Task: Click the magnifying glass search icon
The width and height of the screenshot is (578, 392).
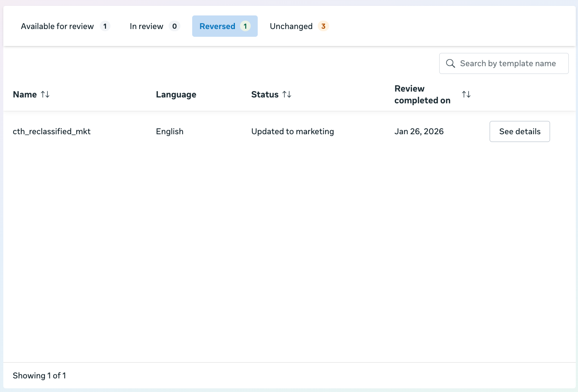Action: coord(450,64)
